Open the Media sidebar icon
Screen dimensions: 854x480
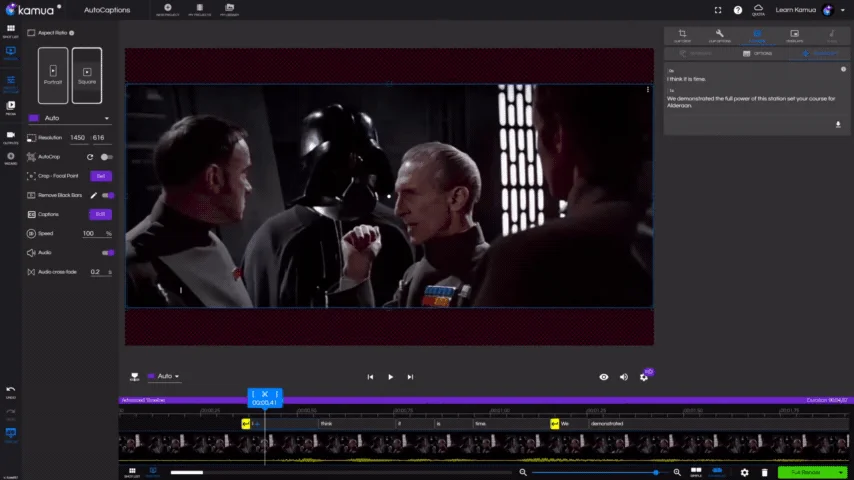[10, 107]
